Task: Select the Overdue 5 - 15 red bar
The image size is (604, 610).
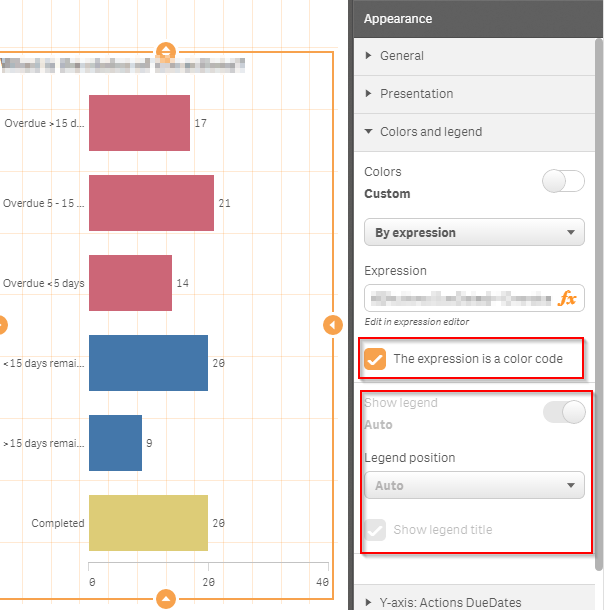Action: [151, 203]
